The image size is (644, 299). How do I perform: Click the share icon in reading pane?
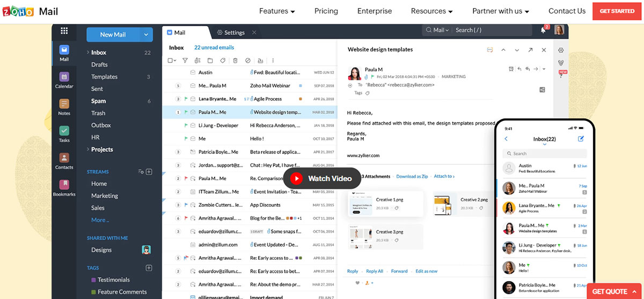pos(542,90)
